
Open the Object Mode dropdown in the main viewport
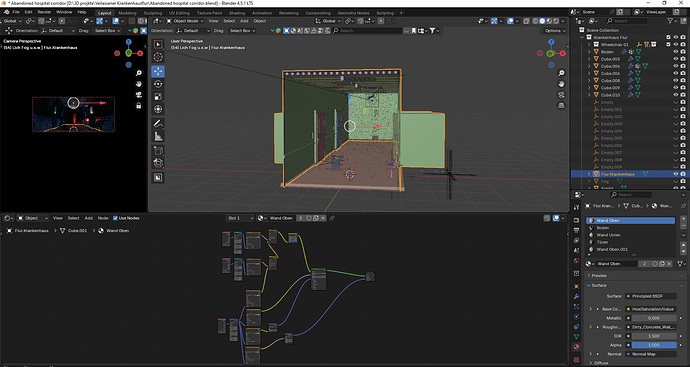click(184, 21)
